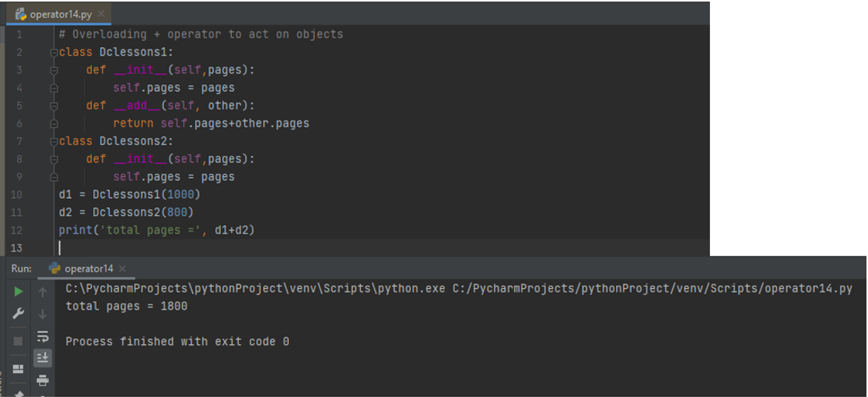Click the Python icon on operator14 run tab
The height and width of the screenshot is (397, 868).
[x=54, y=268]
